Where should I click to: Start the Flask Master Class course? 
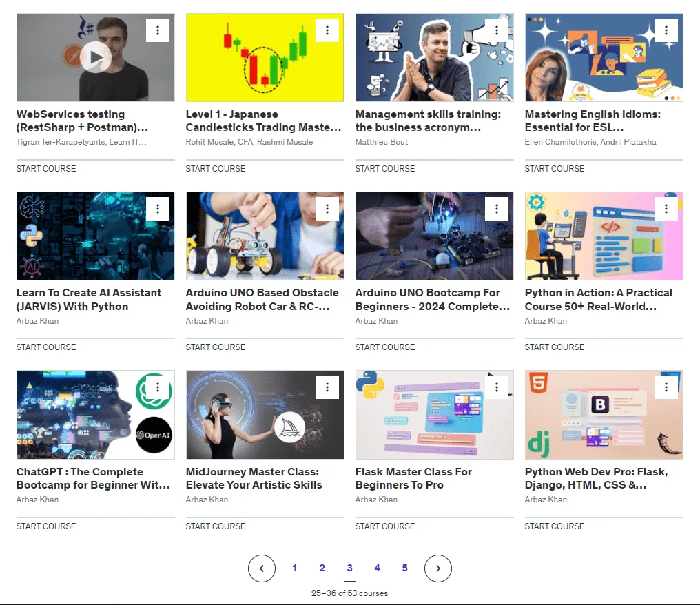tap(385, 526)
